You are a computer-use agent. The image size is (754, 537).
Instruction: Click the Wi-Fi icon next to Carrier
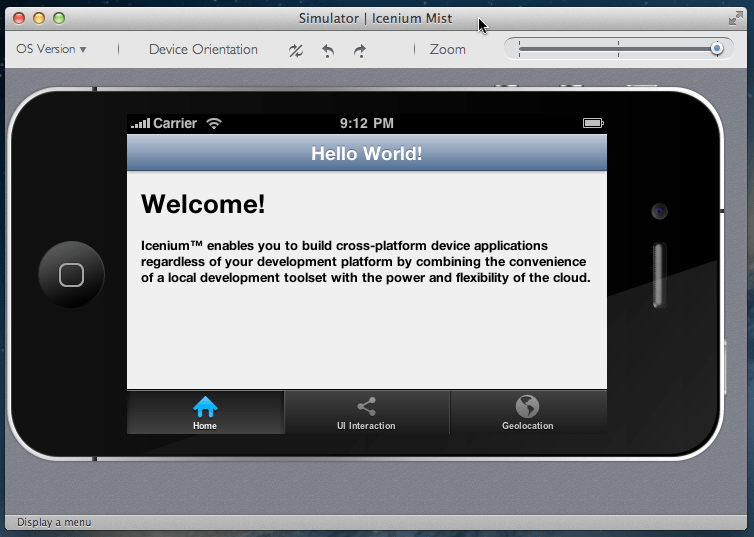[214, 124]
